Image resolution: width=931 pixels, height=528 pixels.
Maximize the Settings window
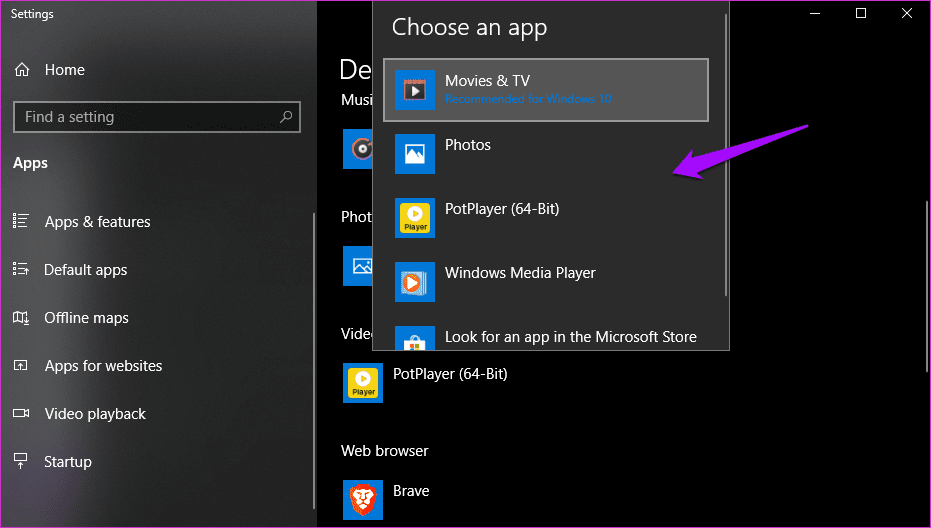(x=861, y=13)
